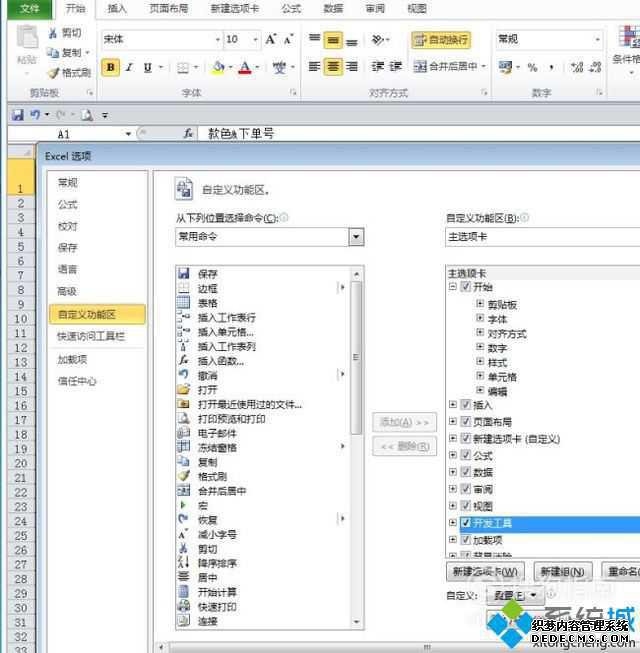Open the font name 宋体 dropdown
The image size is (640, 653).
218,40
